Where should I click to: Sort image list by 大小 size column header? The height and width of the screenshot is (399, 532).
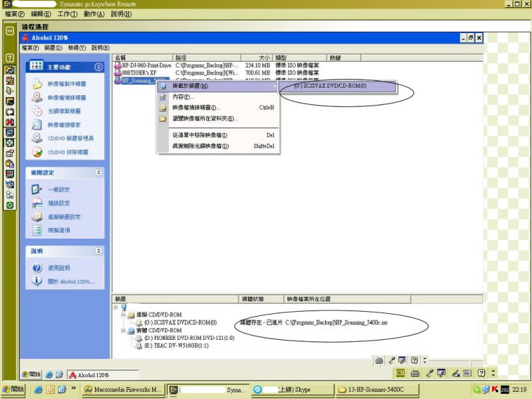[257, 58]
